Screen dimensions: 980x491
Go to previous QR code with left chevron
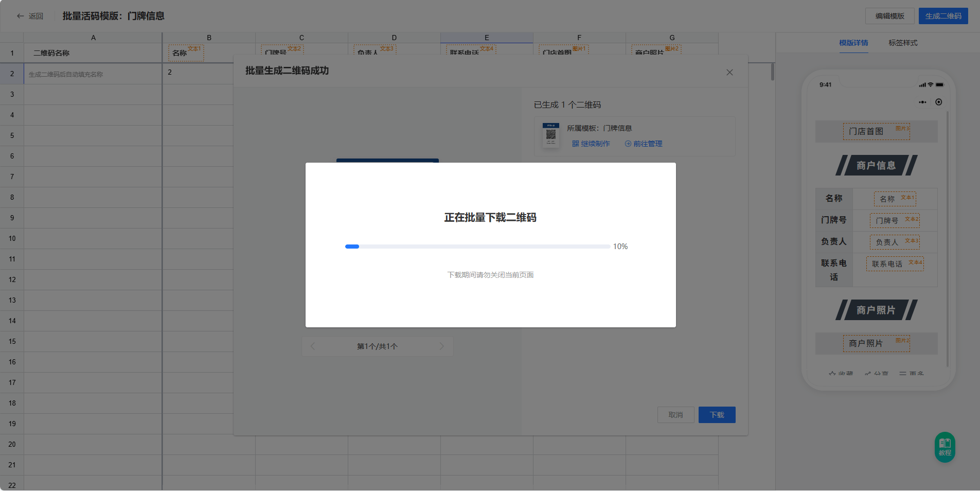(313, 346)
